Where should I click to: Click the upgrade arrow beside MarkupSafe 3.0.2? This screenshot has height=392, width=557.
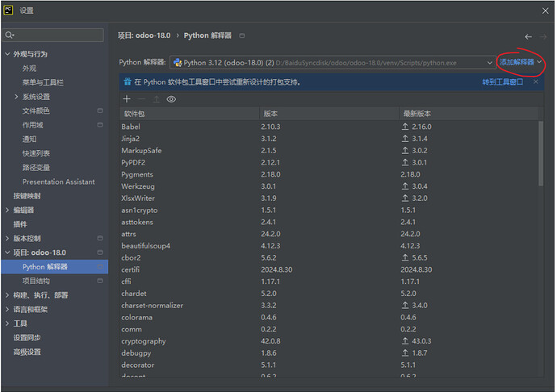405,150
